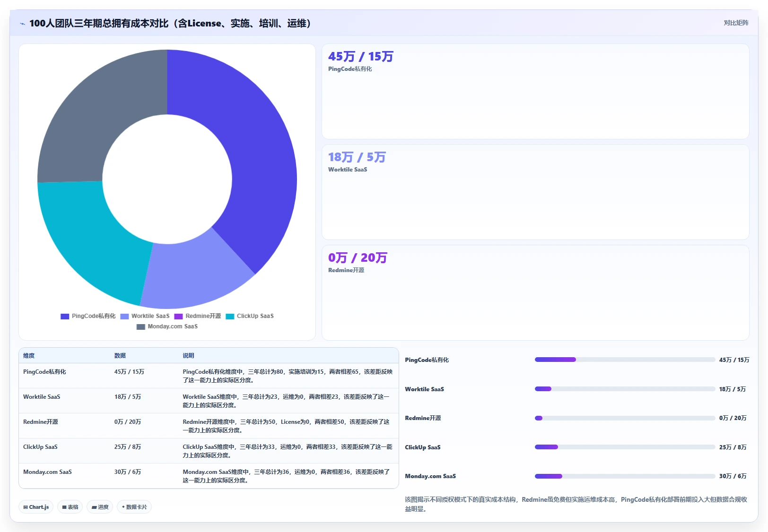Image resolution: width=768 pixels, height=532 pixels.
Task: Click the 25万 / 8万 table data cell
Action: [128, 447]
